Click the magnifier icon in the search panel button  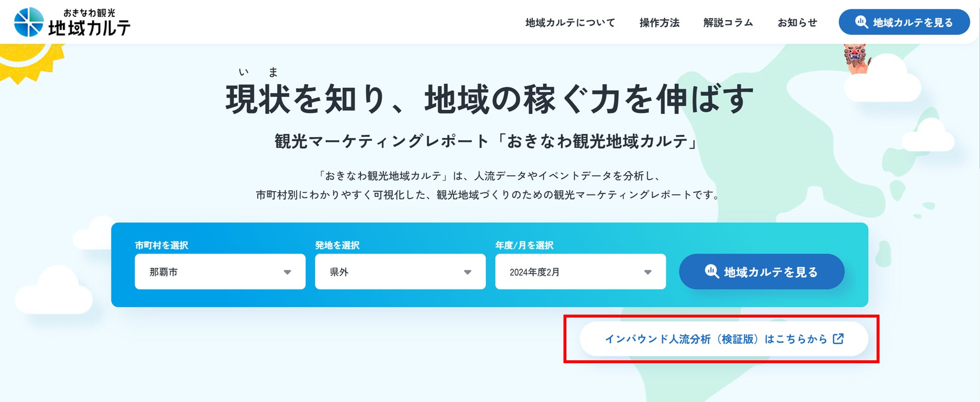[712, 272]
